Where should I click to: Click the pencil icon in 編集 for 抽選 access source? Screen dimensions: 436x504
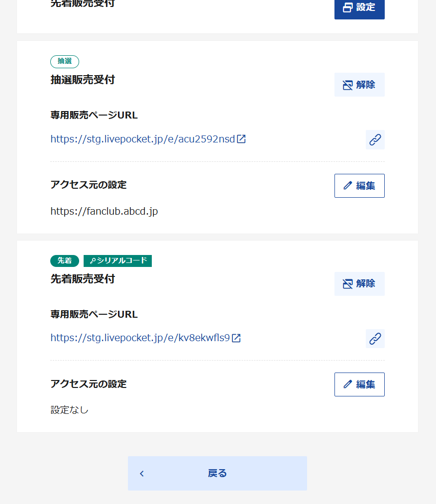coord(347,185)
